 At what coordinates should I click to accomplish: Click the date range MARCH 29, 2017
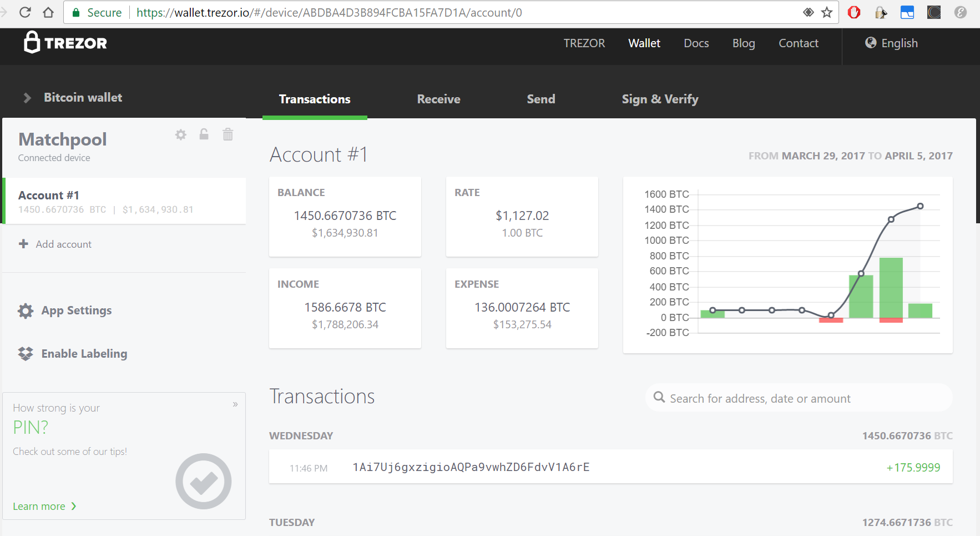pyautogui.click(x=824, y=156)
